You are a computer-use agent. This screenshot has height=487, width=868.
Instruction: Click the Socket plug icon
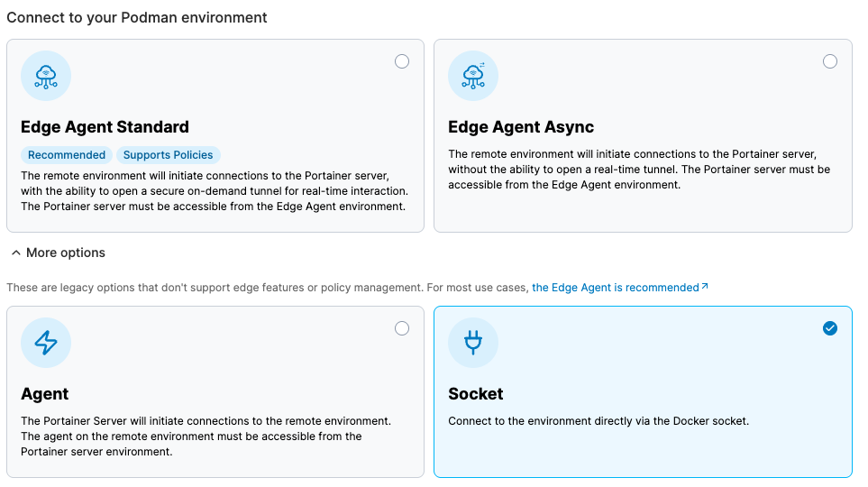(473, 343)
